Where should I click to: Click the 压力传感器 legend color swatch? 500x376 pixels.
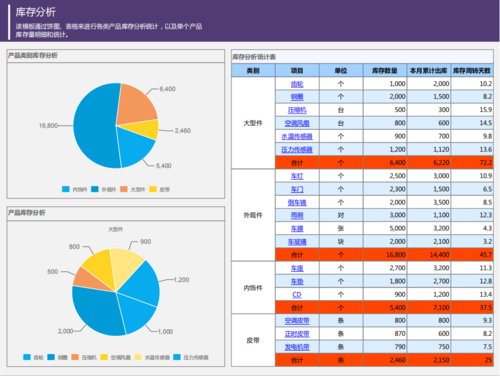[x=177, y=357]
